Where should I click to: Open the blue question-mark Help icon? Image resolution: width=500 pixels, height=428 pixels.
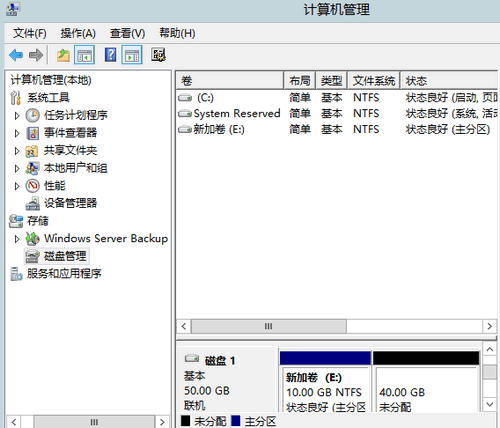point(111,55)
